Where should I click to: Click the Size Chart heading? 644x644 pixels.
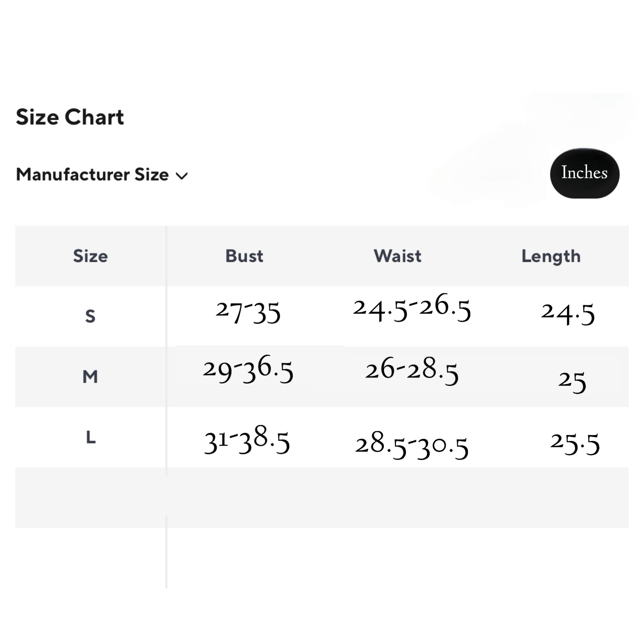click(x=70, y=117)
